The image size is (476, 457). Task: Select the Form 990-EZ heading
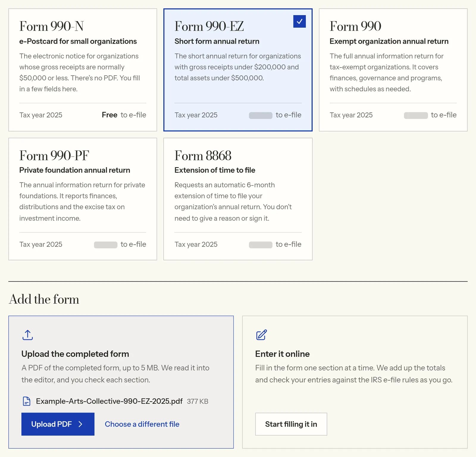(x=209, y=26)
